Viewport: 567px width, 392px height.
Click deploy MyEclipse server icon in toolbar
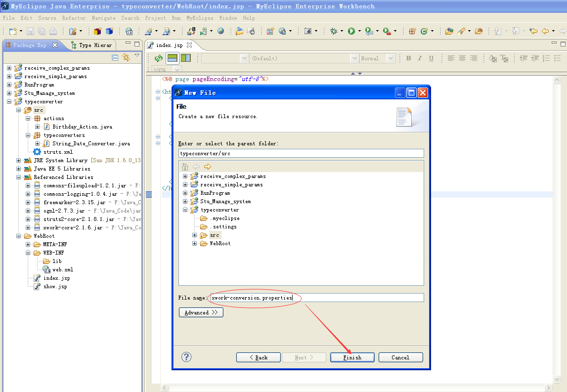coord(191,32)
